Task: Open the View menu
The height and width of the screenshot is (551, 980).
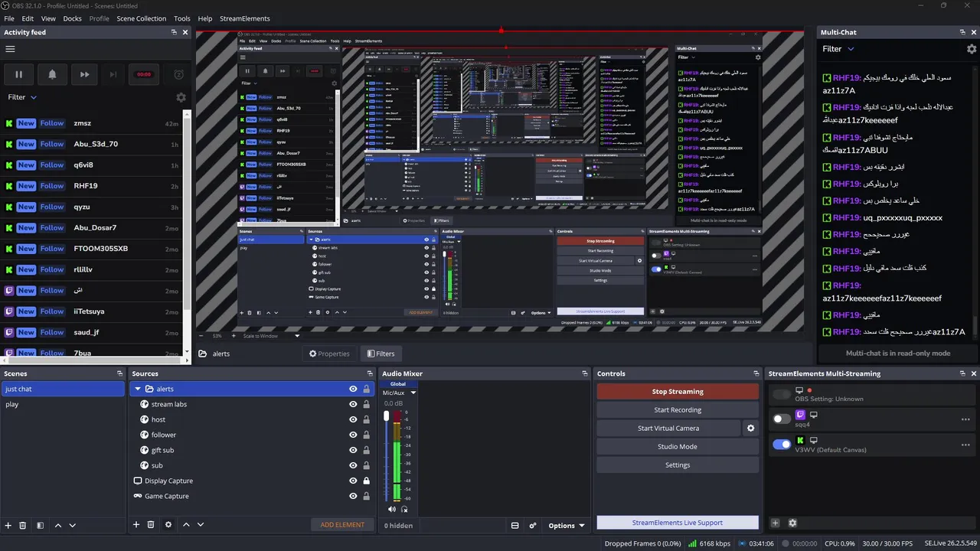Action: pos(48,18)
